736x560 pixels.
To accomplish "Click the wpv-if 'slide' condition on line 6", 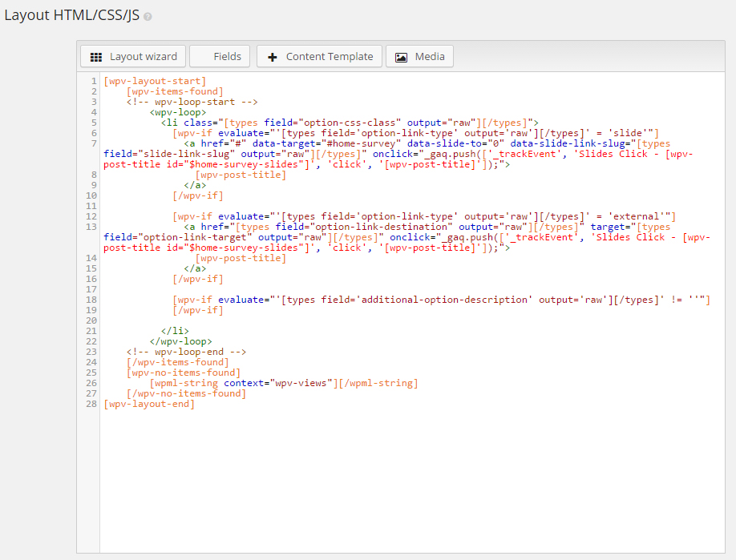I will point(415,133).
